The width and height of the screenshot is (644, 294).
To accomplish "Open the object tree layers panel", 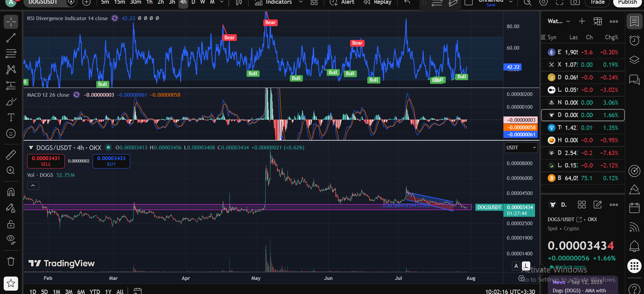I will 634,60.
